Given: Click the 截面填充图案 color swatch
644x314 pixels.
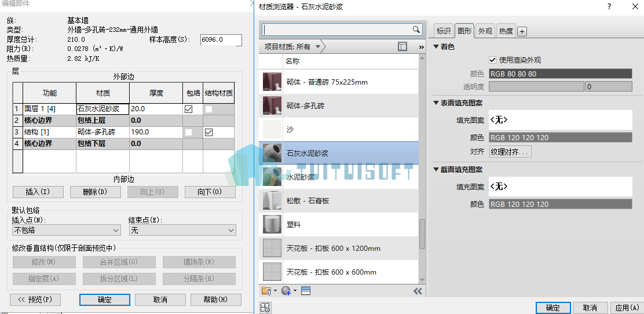Looking at the screenshot, I should point(561,205).
